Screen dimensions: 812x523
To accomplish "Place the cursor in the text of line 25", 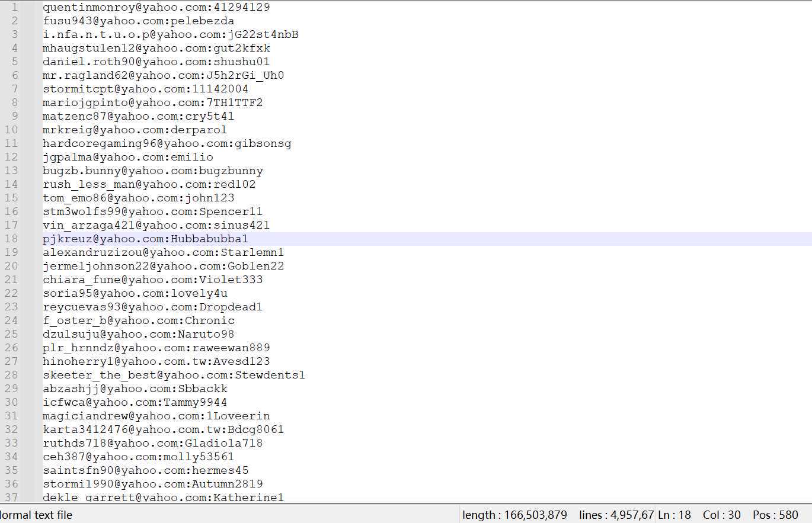I will (x=139, y=334).
